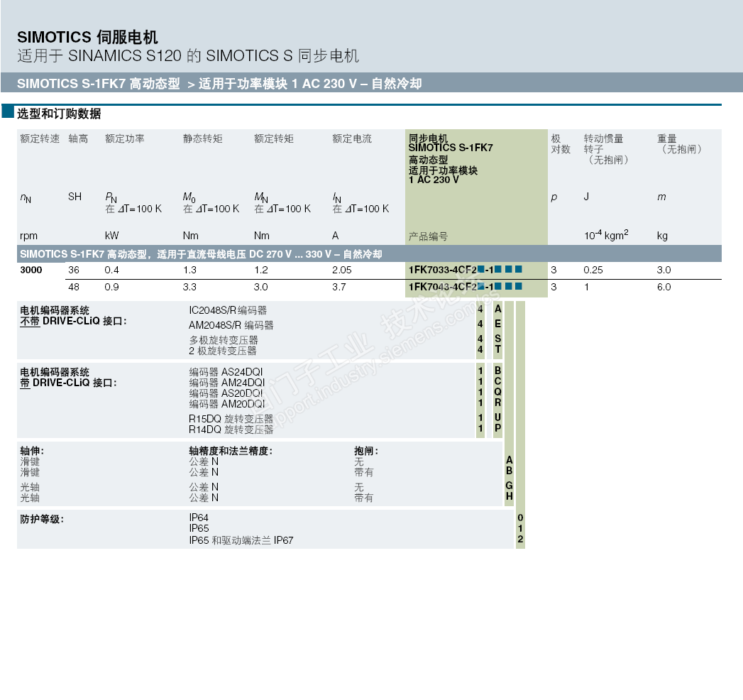The height and width of the screenshot is (700, 743).
Task: Click the entry "编码器 AM24DQI"
Action: pos(227,383)
